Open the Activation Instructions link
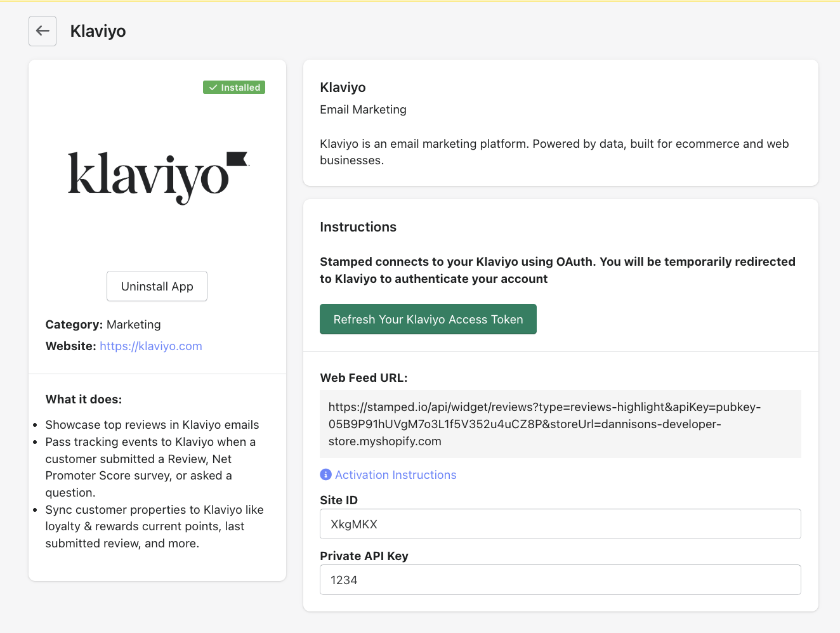Viewport: 840px width, 633px height. coord(395,475)
